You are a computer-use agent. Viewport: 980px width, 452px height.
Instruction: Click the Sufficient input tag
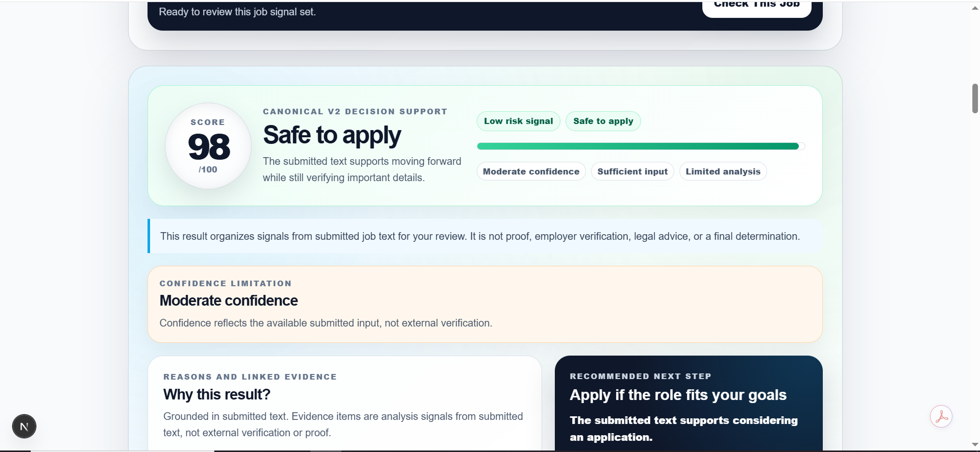[x=632, y=171]
